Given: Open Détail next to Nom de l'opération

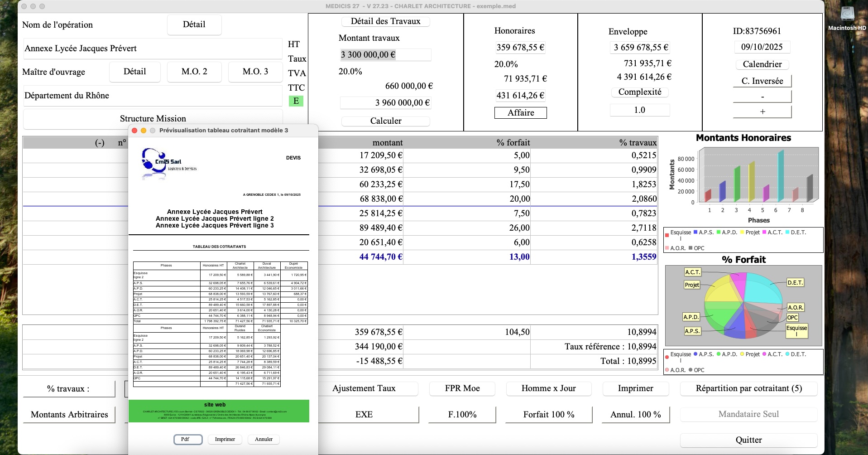Looking at the screenshot, I should coord(194,24).
